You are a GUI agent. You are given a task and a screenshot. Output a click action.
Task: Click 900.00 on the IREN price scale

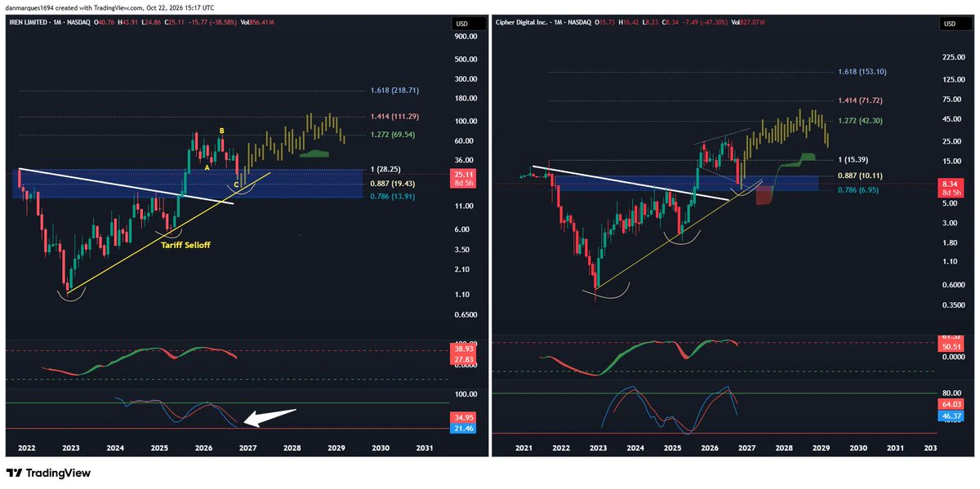tap(467, 37)
